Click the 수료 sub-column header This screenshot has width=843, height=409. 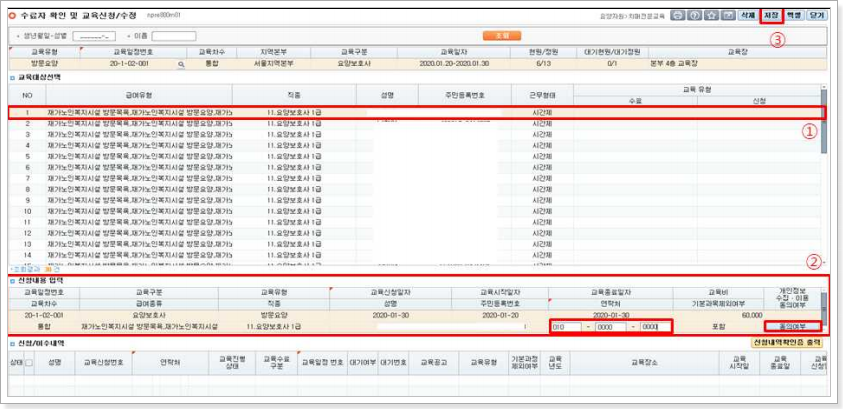tap(635, 101)
